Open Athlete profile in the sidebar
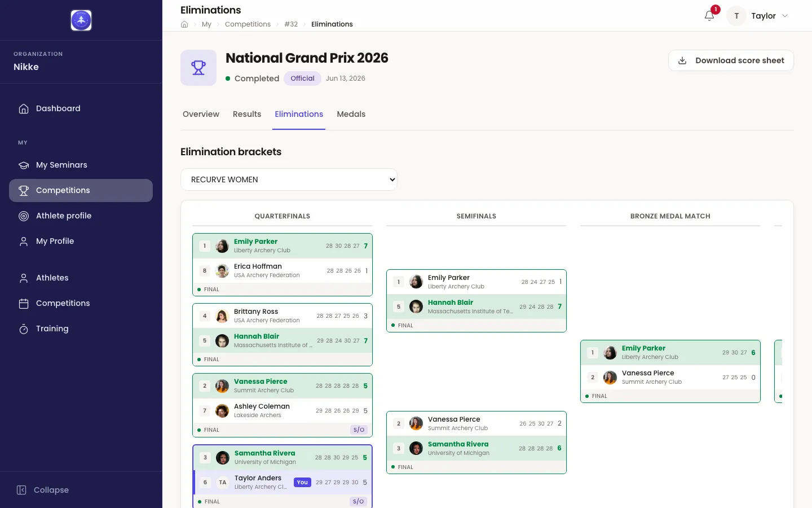The height and width of the screenshot is (508, 812). pos(81,216)
